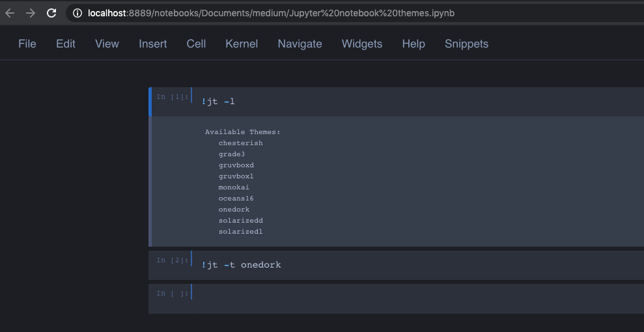The width and height of the screenshot is (644, 332).
Task: Click 'gruvboxd' in the themes output
Action: click(x=236, y=165)
